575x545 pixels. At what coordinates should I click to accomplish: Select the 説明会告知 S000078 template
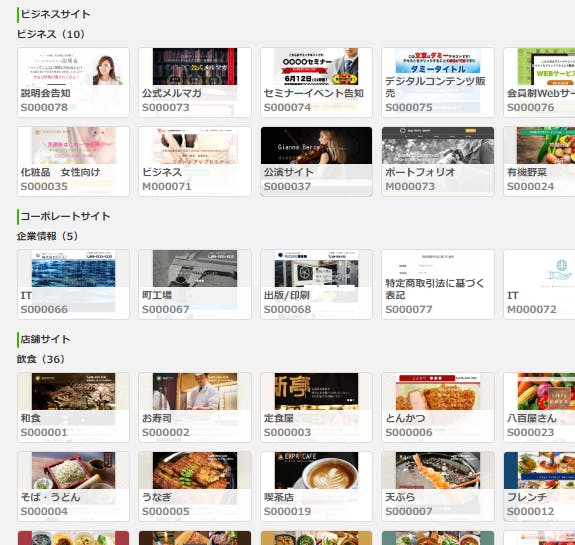point(73,83)
